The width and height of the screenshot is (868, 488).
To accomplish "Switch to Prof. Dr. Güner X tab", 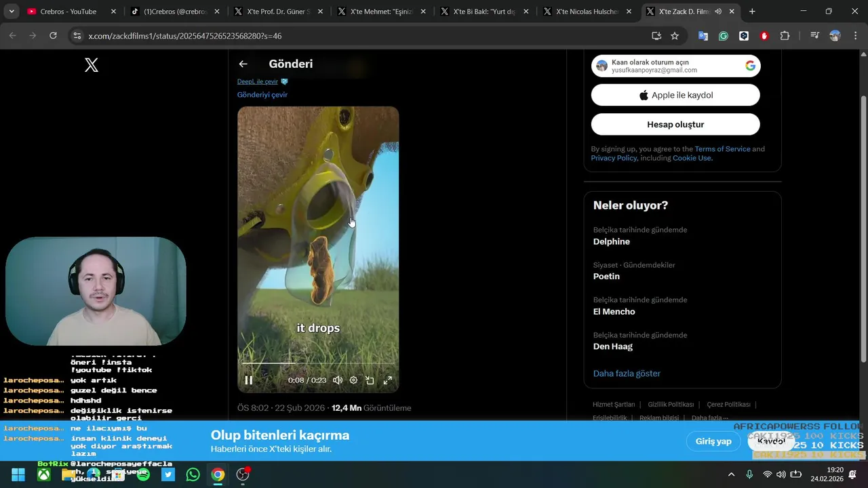I will coord(278,12).
